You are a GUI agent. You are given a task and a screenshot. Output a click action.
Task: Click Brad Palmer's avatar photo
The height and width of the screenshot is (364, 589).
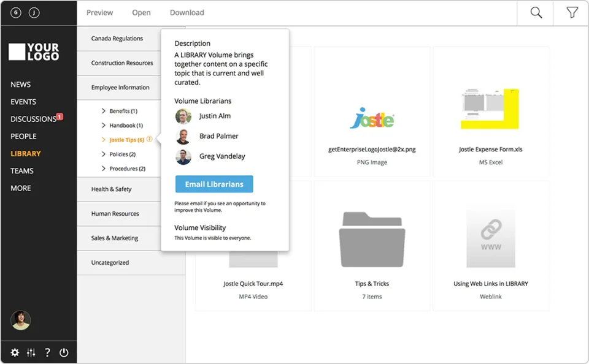[x=183, y=137]
